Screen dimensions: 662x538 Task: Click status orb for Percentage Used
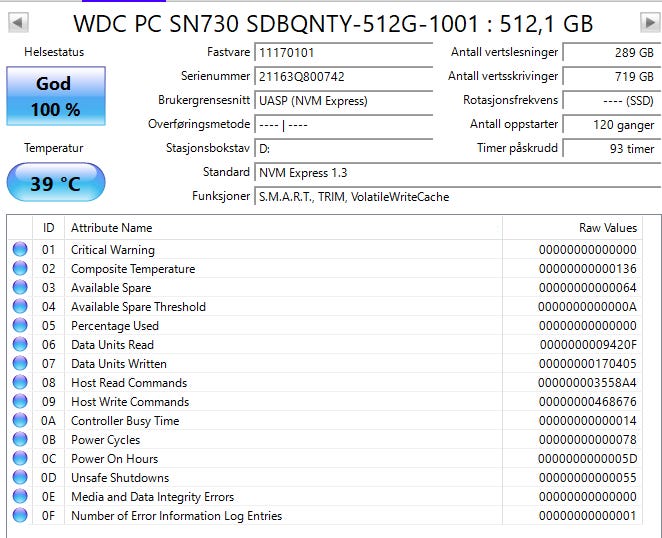(x=20, y=325)
